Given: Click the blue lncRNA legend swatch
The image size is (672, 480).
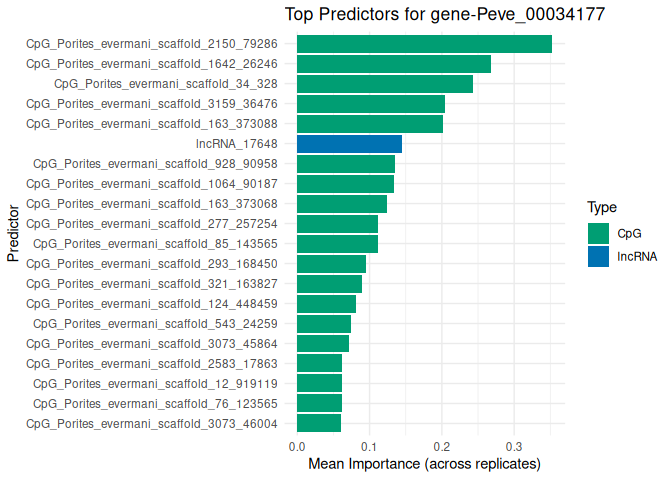Looking at the screenshot, I should point(599,256).
